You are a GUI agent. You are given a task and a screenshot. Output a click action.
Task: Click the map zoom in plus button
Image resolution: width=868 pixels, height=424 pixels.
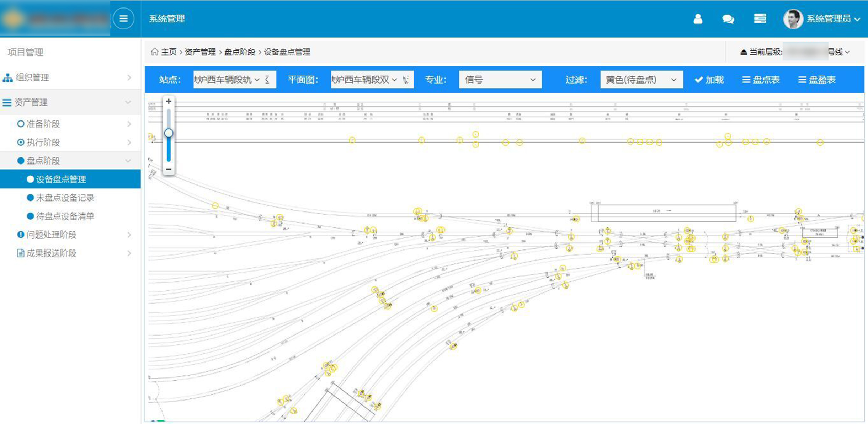click(169, 101)
